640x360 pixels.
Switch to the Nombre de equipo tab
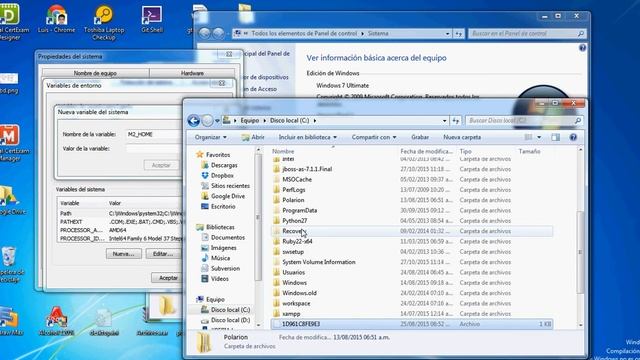(x=95, y=73)
